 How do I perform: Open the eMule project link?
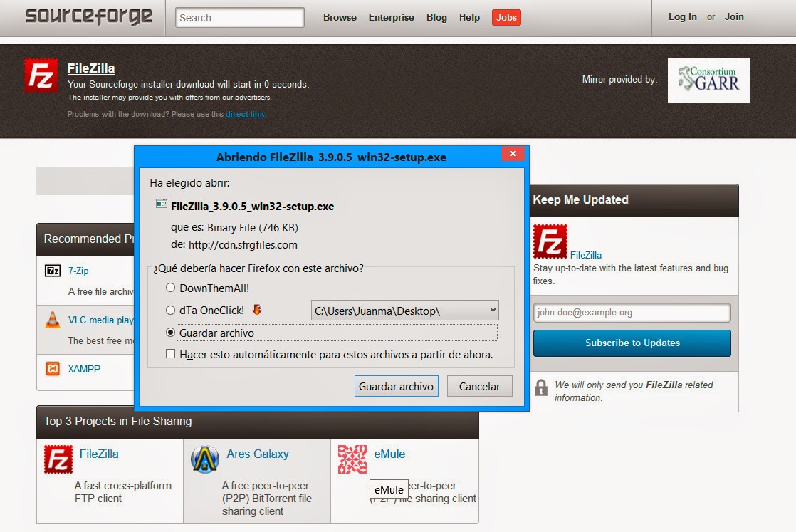point(389,454)
